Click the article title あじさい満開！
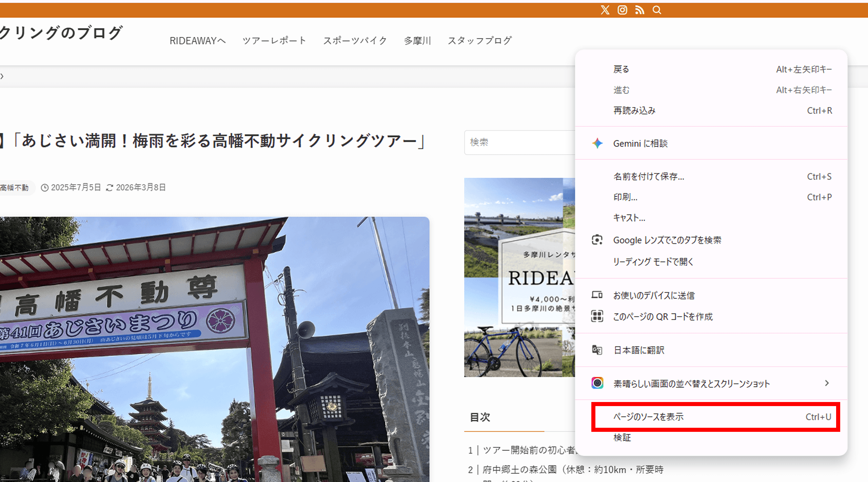868x482 pixels. (213, 141)
